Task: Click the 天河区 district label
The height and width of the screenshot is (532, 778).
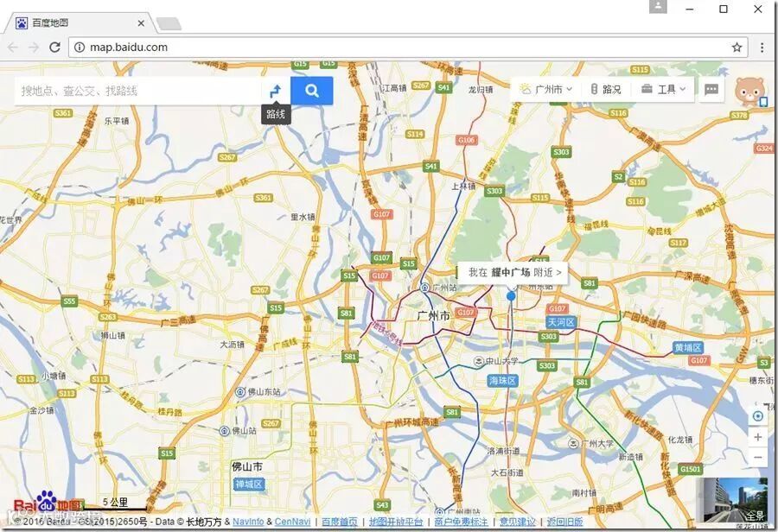Action: (x=561, y=322)
